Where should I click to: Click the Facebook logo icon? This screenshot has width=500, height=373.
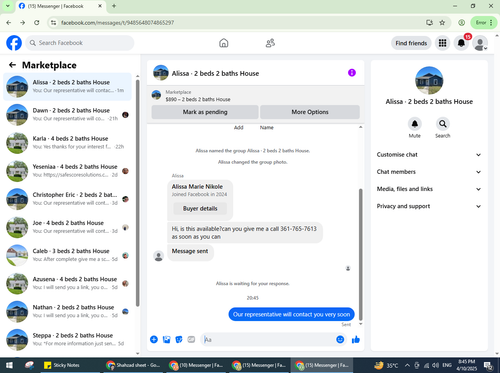pyautogui.click(x=14, y=43)
